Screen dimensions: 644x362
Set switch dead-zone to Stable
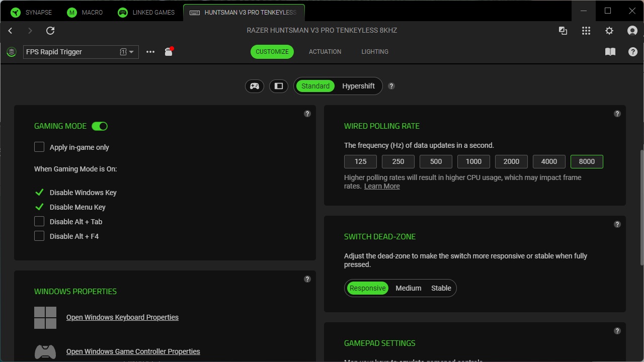[441, 288]
